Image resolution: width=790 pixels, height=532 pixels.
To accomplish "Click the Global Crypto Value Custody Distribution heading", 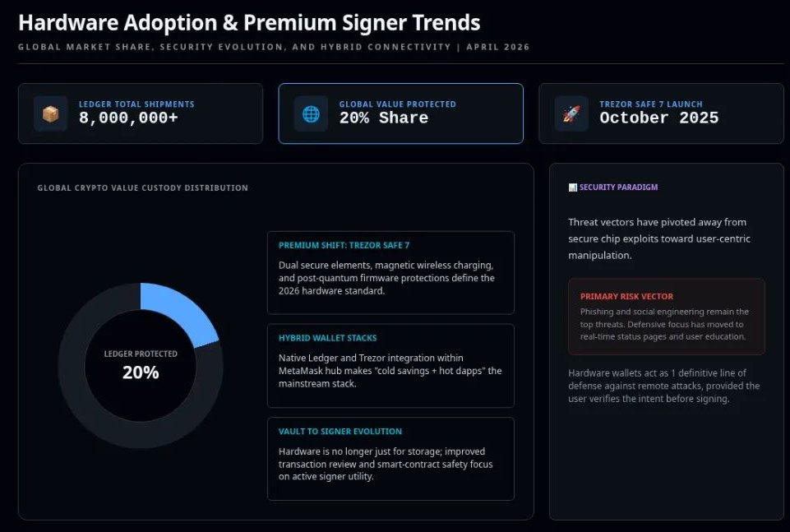I will [142, 188].
